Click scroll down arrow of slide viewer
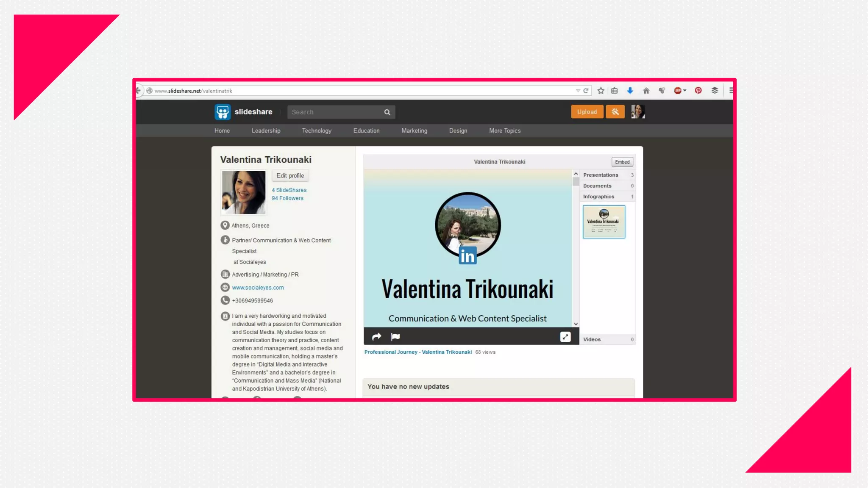Image resolution: width=868 pixels, height=488 pixels. tap(576, 324)
